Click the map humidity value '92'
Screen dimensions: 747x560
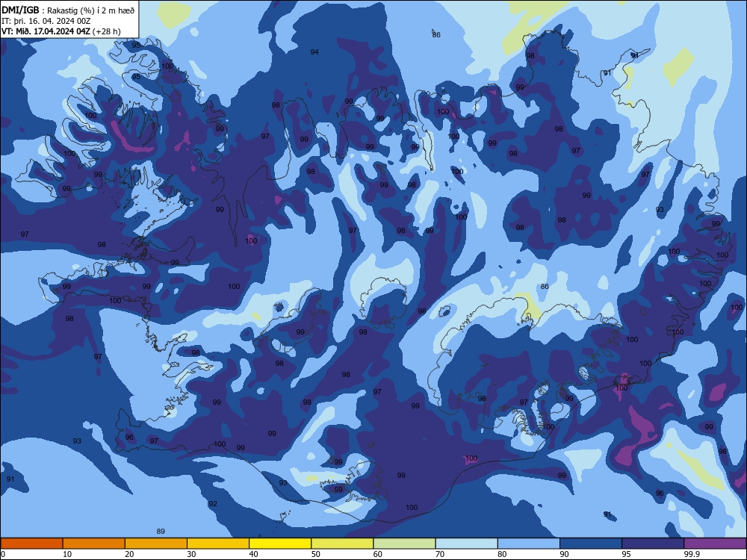point(213,504)
